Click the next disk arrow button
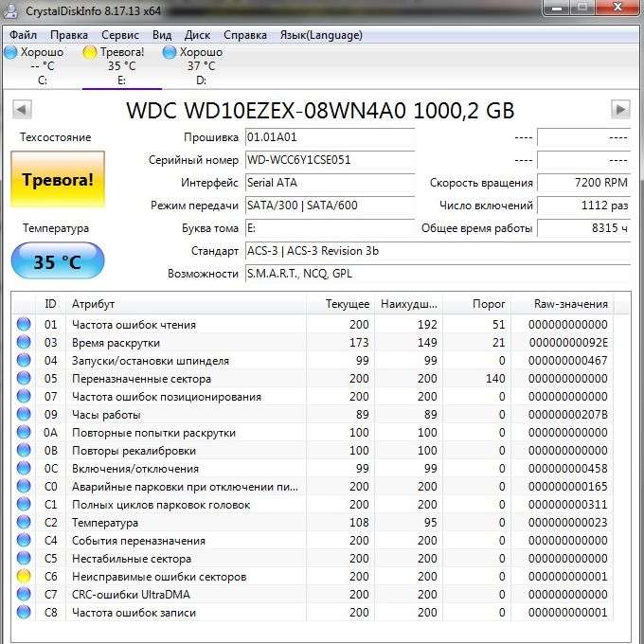Screen dimensions: 644x644 tap(620, 110)
